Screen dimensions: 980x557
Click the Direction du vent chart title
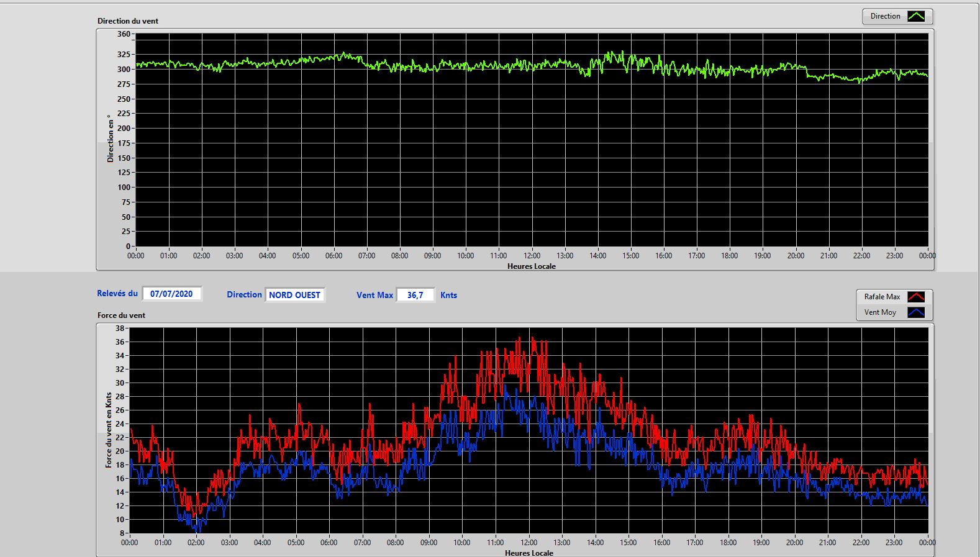[x=128, y=20]
